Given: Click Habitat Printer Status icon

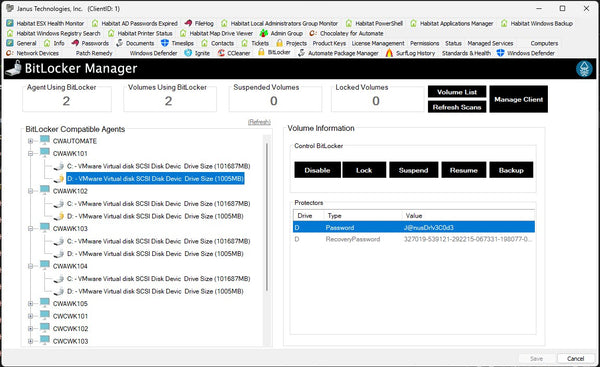Looking at the screenshot, I should (x=111, y=33).
